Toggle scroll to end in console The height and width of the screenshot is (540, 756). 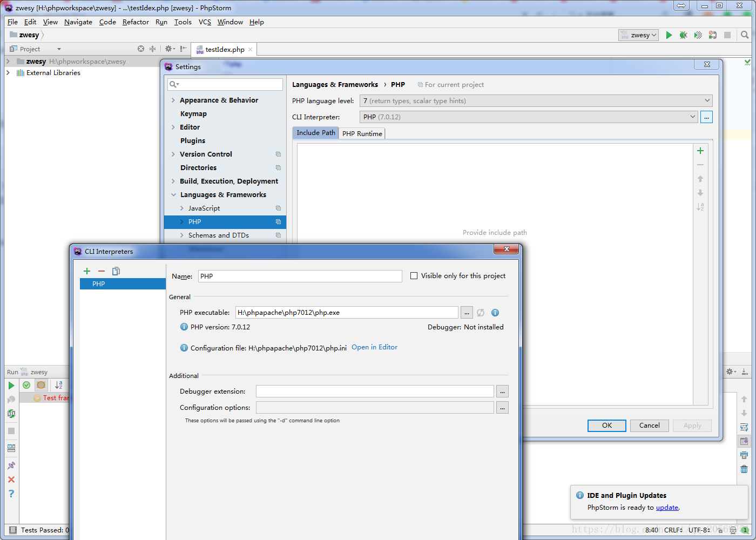point(744,441)
